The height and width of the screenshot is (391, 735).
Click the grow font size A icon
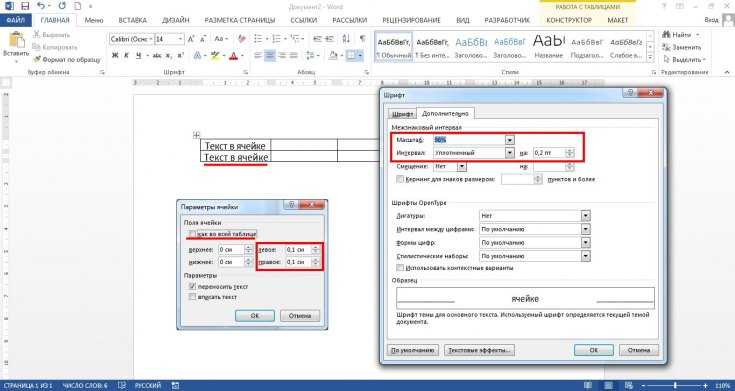click(x=191, y=39)
